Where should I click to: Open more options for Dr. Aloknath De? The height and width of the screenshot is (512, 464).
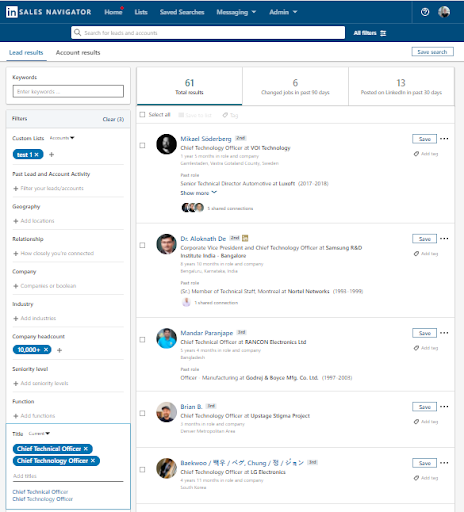(444, 239)
